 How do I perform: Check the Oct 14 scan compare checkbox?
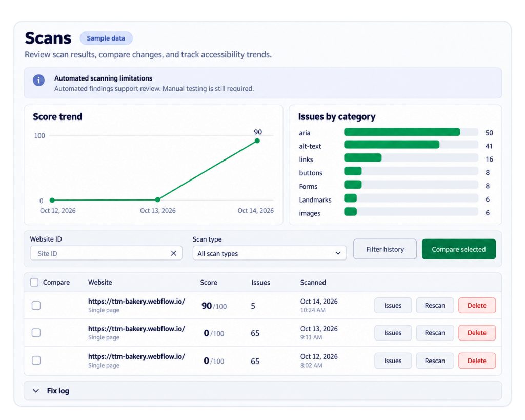[x=36, y=306]
